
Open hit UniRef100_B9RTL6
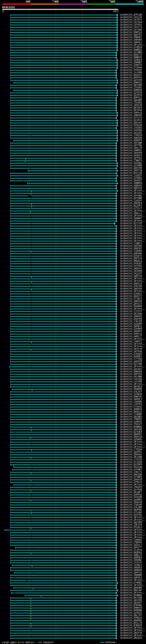click(131, 32)
